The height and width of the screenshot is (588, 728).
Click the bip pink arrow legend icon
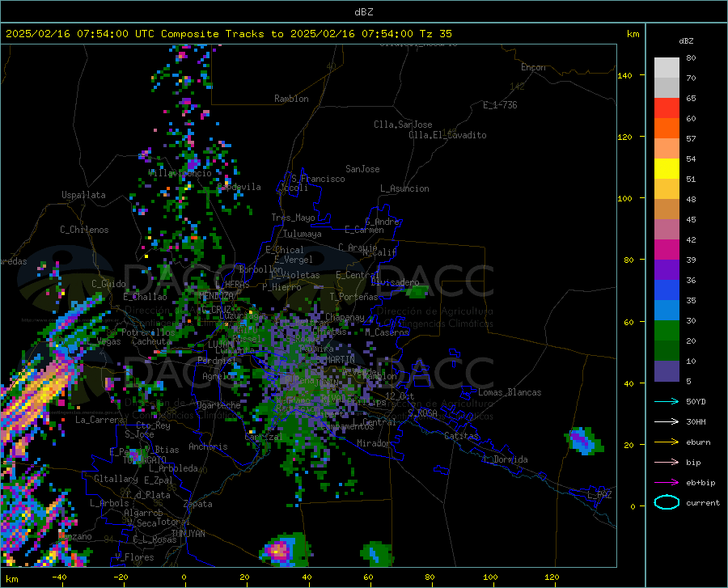click(667, 463)
